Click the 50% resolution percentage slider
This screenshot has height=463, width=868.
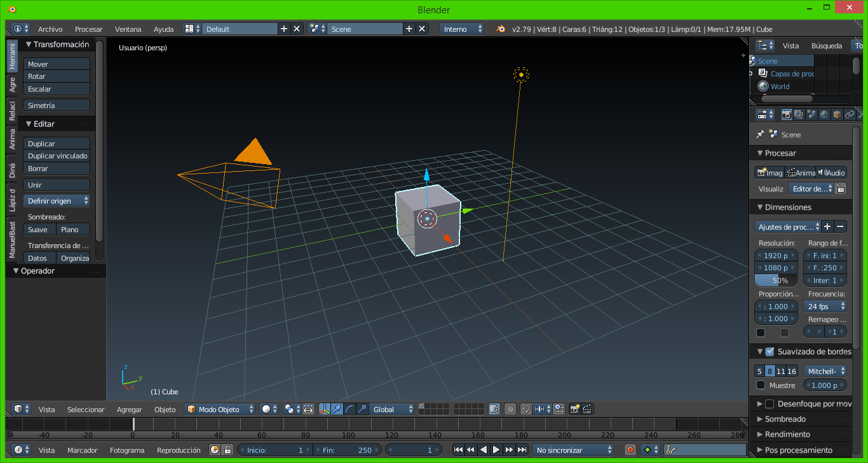point(776,280)
